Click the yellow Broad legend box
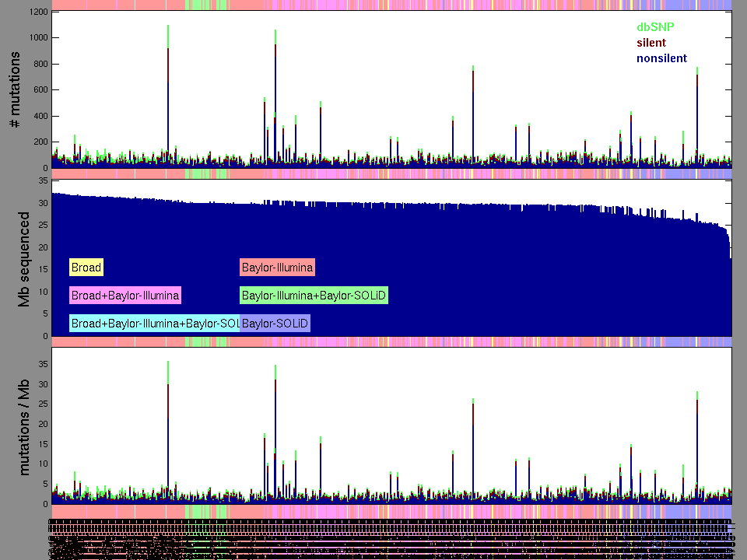The image size is (747, 560). 86,268
